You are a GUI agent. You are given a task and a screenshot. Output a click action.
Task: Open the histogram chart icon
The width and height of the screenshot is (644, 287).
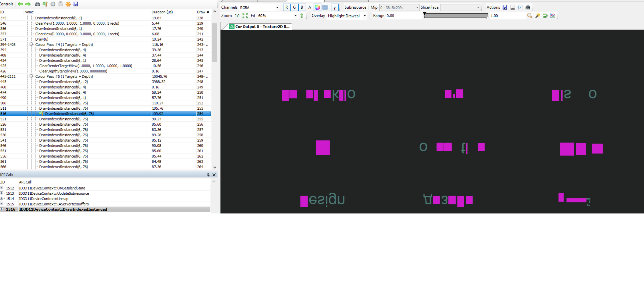point(553,16)
